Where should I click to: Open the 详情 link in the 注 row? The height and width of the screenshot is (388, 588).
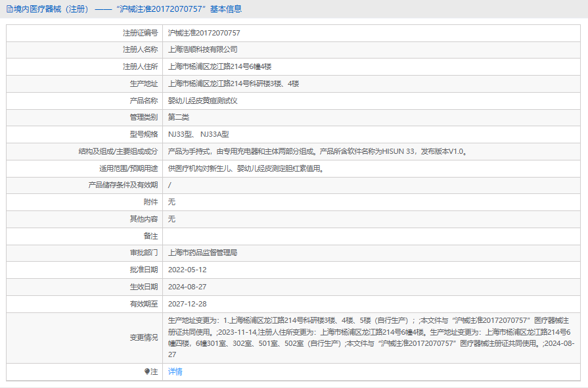pyautogui.click(x=175, y=372)
